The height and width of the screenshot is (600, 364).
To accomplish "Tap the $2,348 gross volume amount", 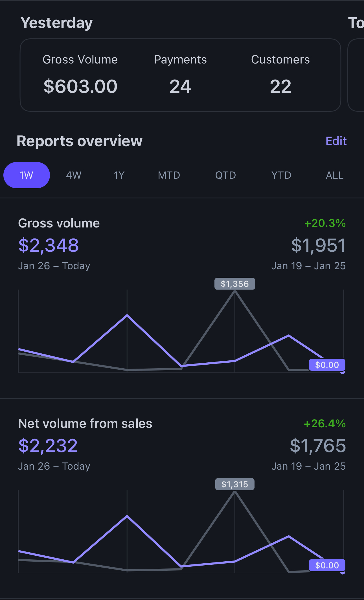I will coord(49,245).
